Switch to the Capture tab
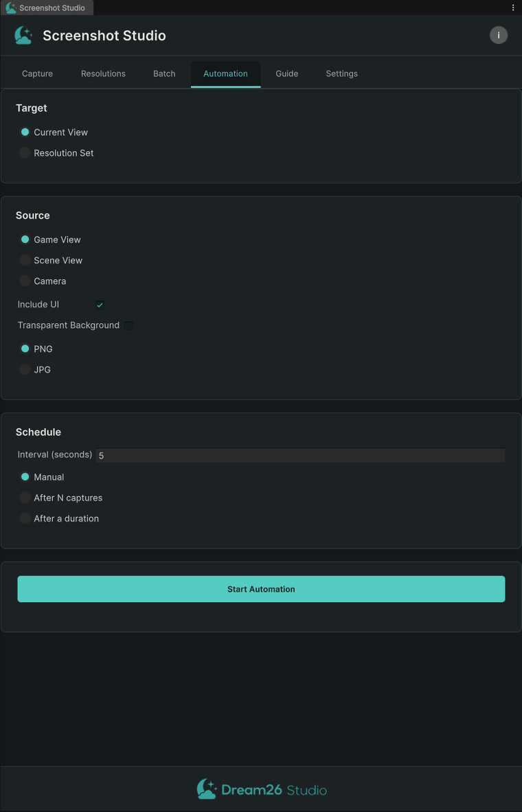This screenshot has height=812, width=522. pyautogui.click(x=37, y=73)
